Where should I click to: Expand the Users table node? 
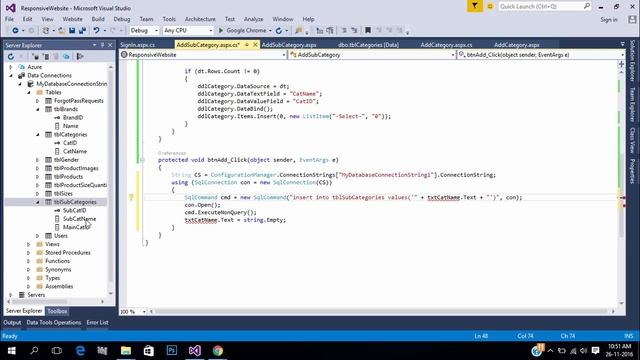pyautogui.click(x=38, y=236)
